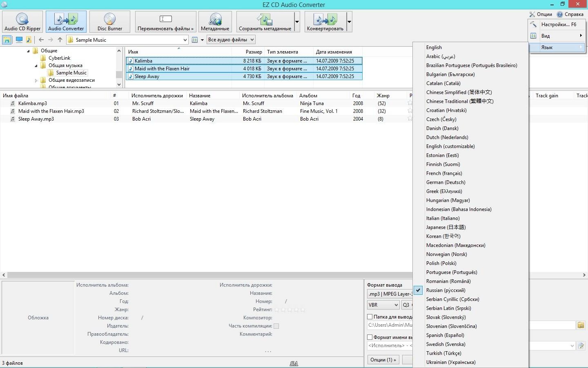Viewport: 588px width, 368px height.
Task: Open the Конвертировать dropdown arrow
Action: click(349, 22)
